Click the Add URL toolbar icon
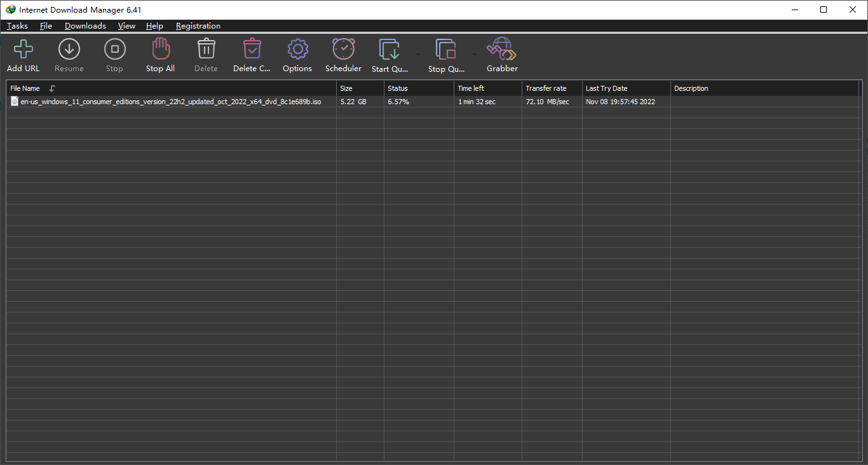868x465 pixels. pos(24,50)
